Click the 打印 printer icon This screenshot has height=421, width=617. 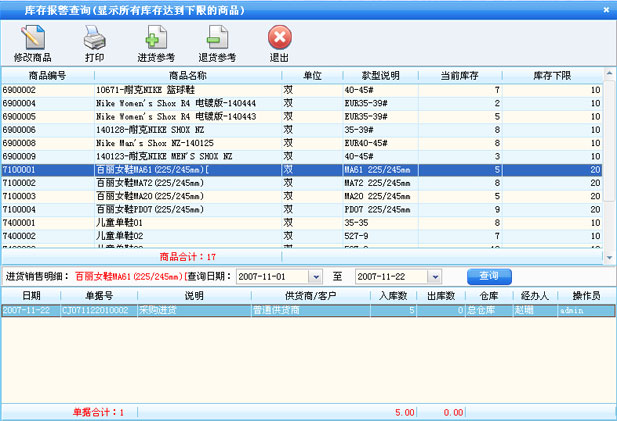94,42
